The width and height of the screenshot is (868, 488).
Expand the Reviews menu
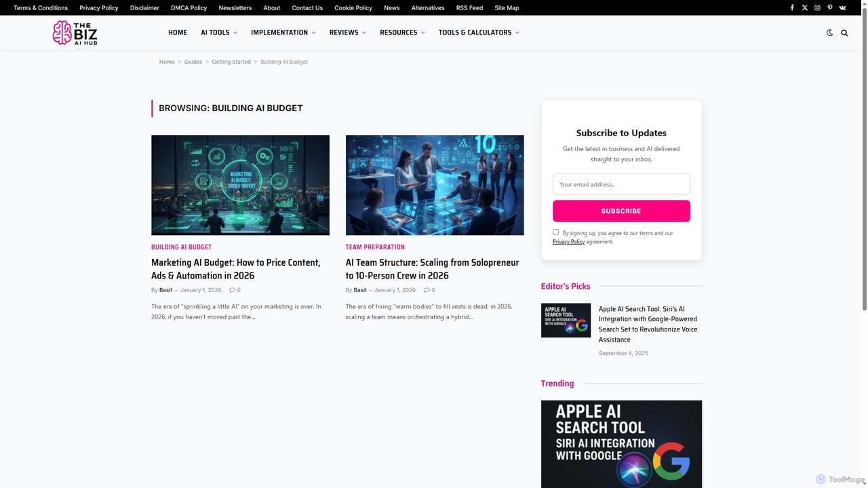pos(348,33)
